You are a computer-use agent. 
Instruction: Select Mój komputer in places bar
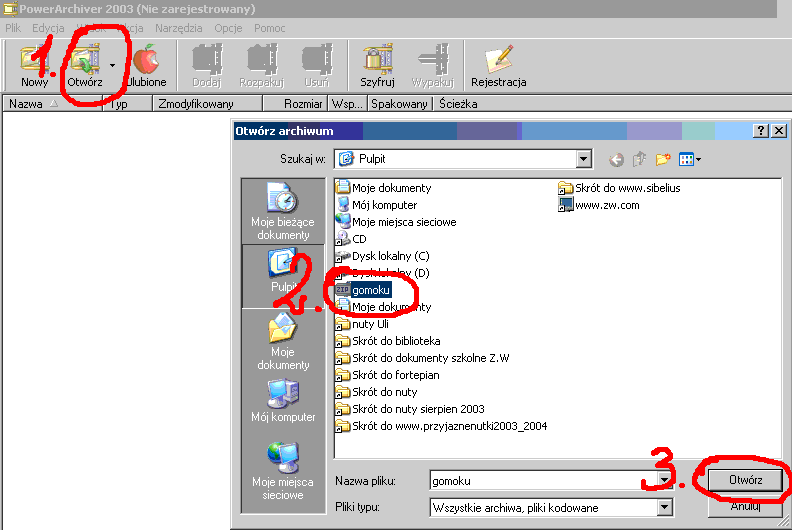tap(283, 400)
